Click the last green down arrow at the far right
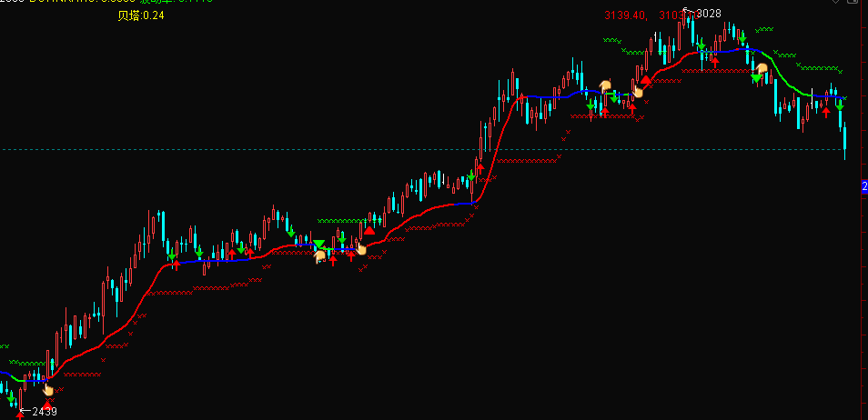 [x=840, y=105]
